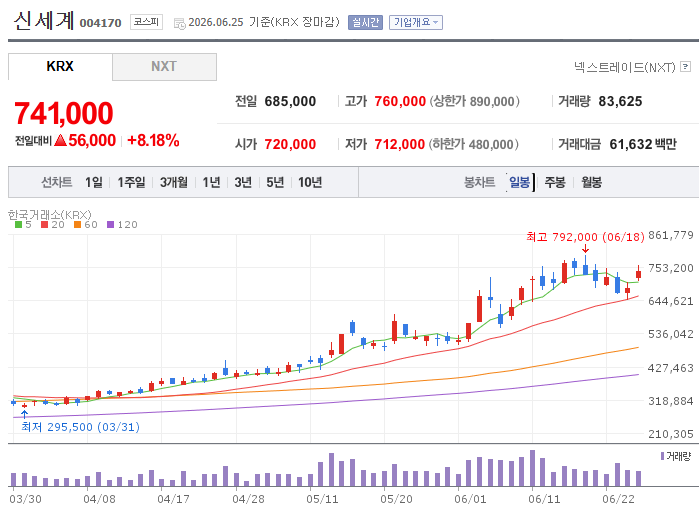Viewport: 699px width, 509px height.
Task: Click the 봉차트 label
Action: (480, 182)
